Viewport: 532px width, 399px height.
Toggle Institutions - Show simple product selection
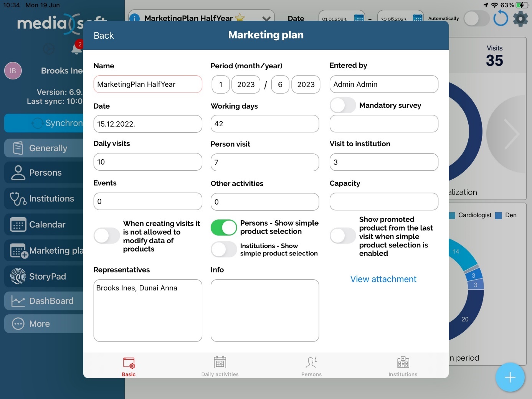point(224,249)
